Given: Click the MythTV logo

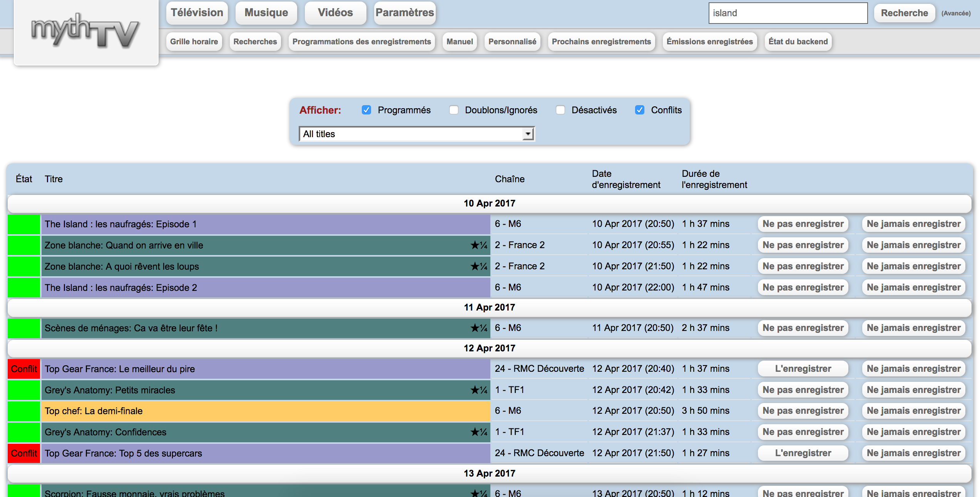Looking at the screenshot, I should 85,32.
